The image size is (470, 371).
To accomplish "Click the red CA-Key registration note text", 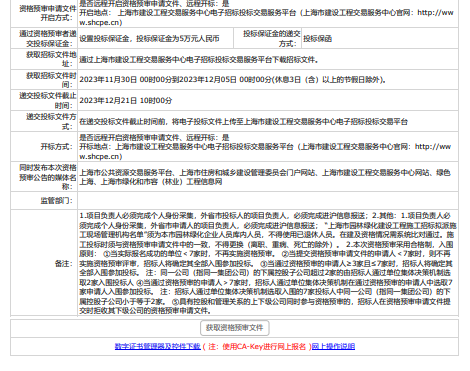I will click(256, 347).
